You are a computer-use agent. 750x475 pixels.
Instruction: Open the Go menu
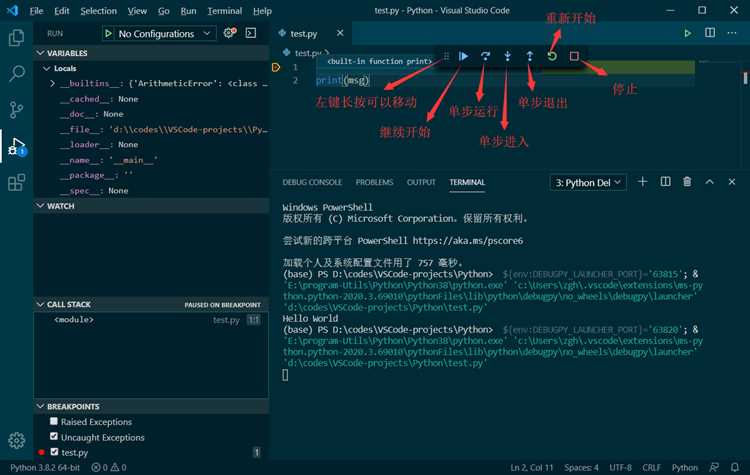click(x=164, y=11)
